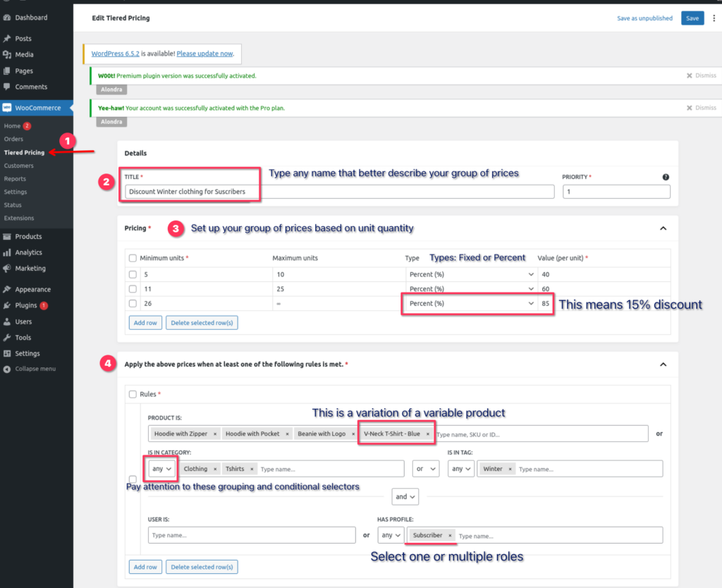
Task: Click Delete selected row(s) under Pricing
Action: [x=202, y=323]
